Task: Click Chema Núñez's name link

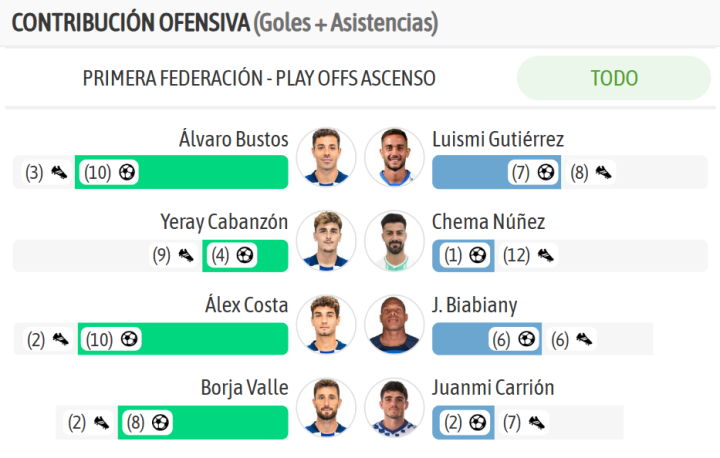Action: 489,222
